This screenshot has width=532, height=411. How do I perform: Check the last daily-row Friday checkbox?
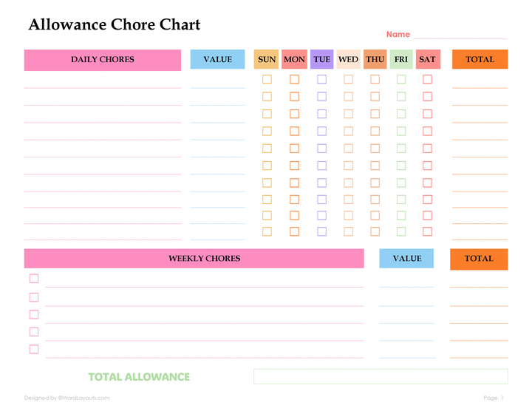click(x=401, y=231)
